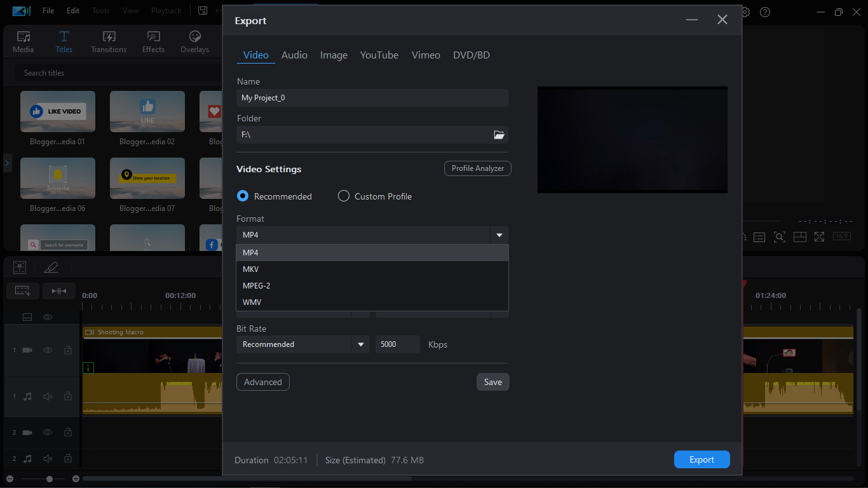Open the Overlays room

(x=194, y=42)
